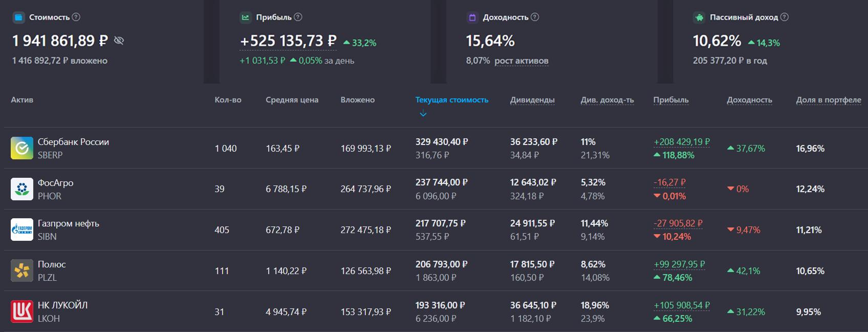Sort table by Актив column
Screen dimensions: 868x332
point(22,100)
